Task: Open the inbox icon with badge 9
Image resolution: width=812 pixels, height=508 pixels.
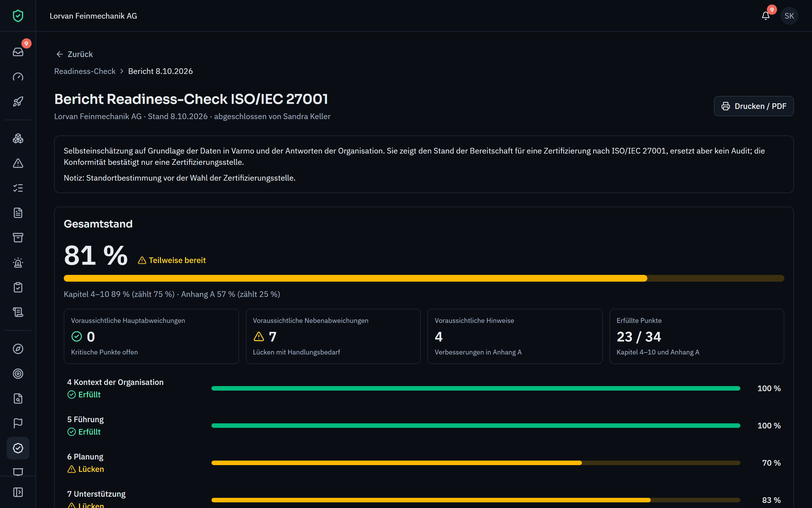Action: tap(18, 52)
